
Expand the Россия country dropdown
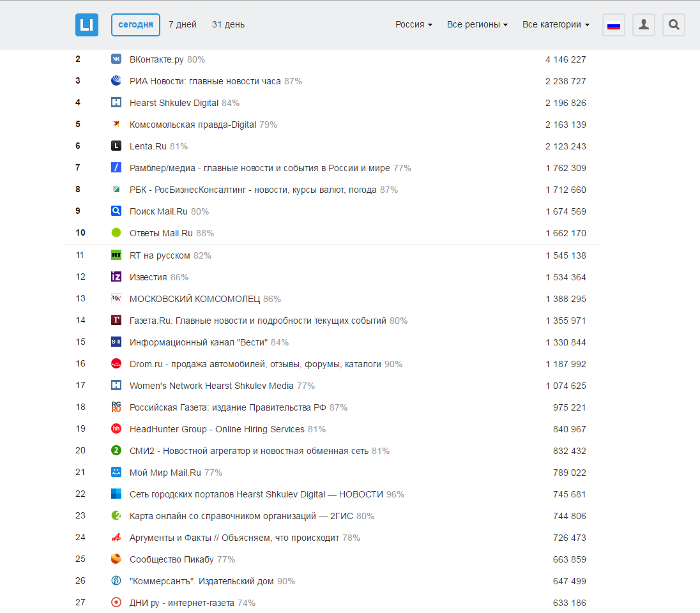[413, 25]
